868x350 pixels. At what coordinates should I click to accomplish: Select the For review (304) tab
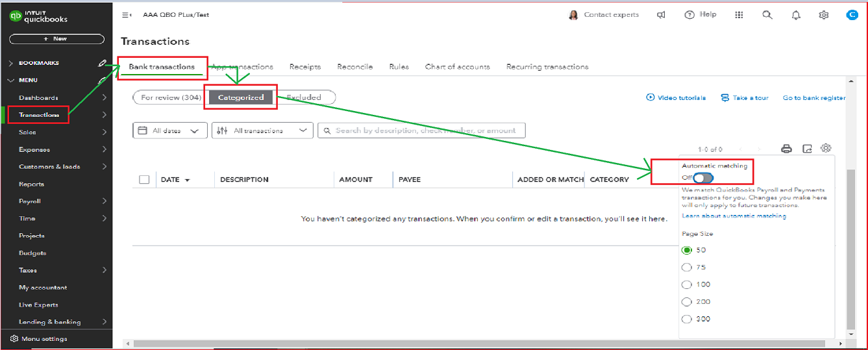(x=170, y=97)
